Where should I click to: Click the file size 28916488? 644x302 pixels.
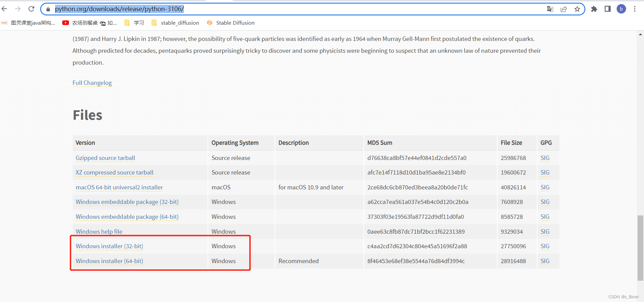(513, 261)
